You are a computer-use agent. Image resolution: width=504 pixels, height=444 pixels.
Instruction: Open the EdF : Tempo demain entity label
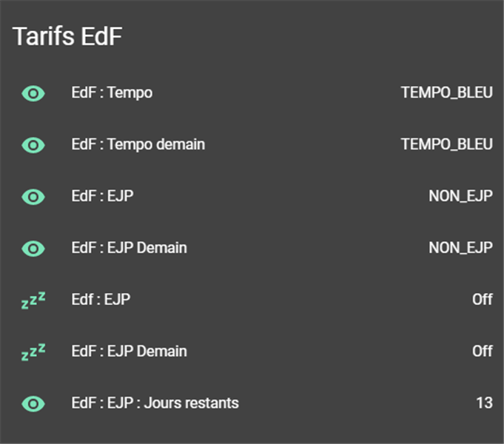[138, 144]
